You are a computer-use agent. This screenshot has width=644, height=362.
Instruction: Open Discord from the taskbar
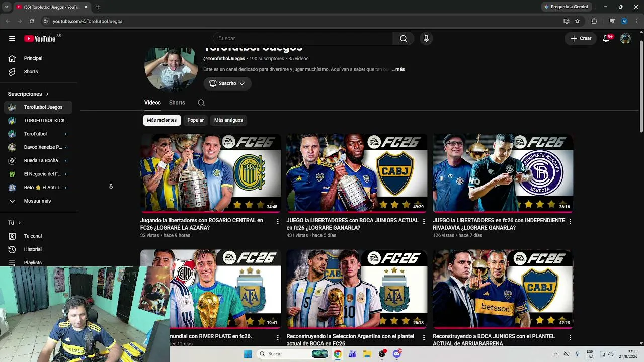[x=397, y=354]
